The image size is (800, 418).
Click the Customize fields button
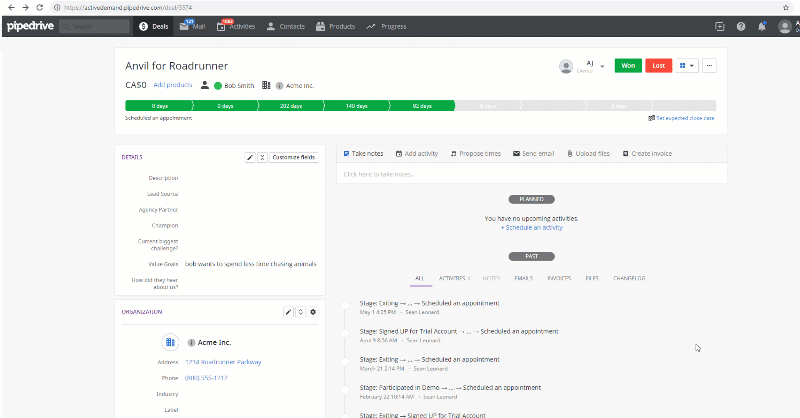point(294,157)
